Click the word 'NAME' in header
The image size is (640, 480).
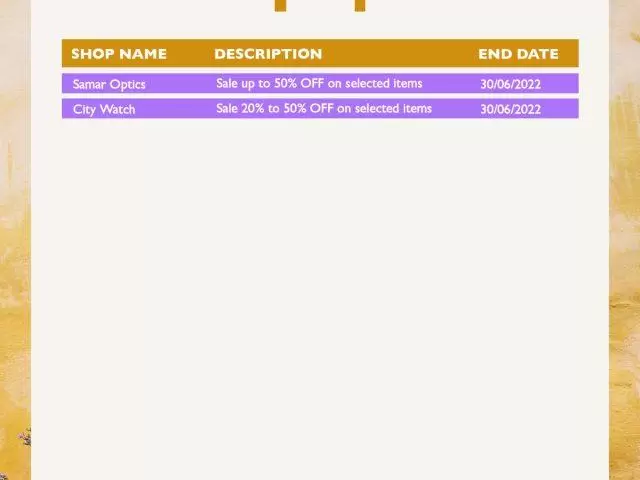click(143, 54)
